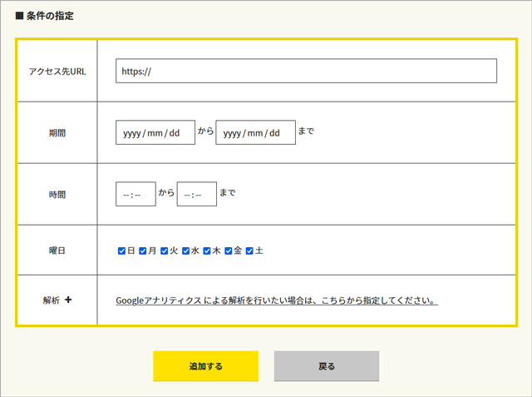Viewport: 532px width, 397px height.
Task: Disable the 木 (Thursday) checkbox
Action: coord(207,251)
